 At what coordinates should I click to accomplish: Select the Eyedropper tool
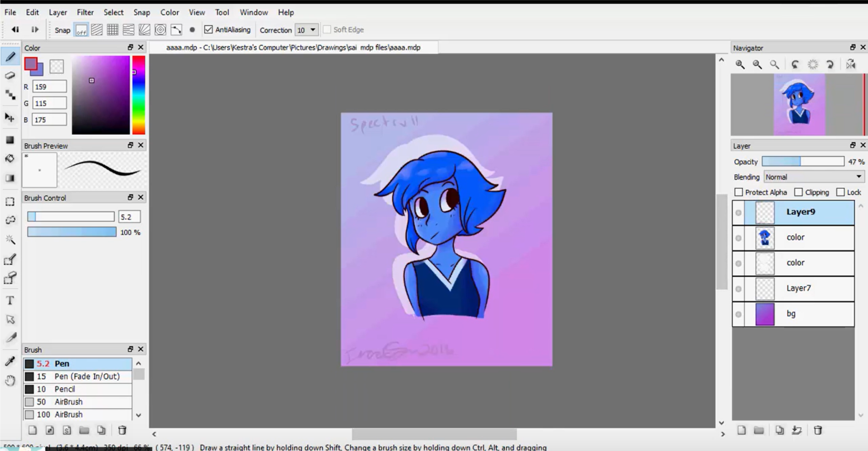(10, 361)
